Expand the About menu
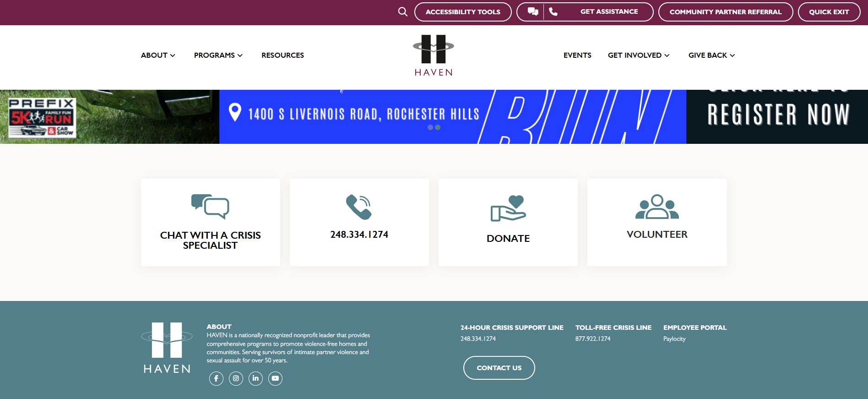This screenshot has height=399, width=868. (158, 55)
